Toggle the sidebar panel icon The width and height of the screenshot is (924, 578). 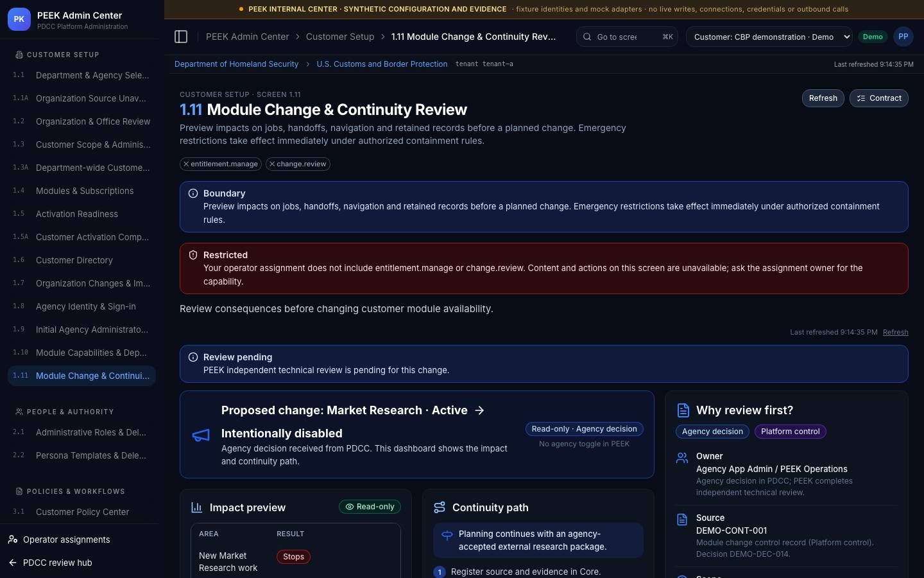181,37
